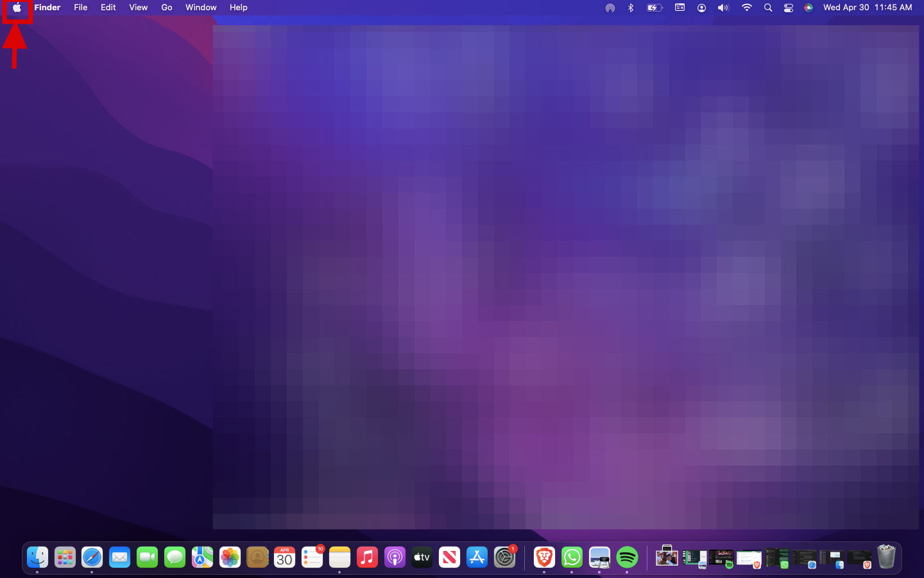The height and width of the screenshot is (578, 924).
Task: Open the Go menu
Action: pos(167,8)
